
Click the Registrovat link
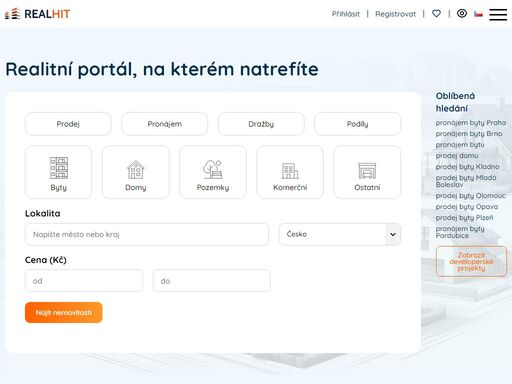pos(395,14)
